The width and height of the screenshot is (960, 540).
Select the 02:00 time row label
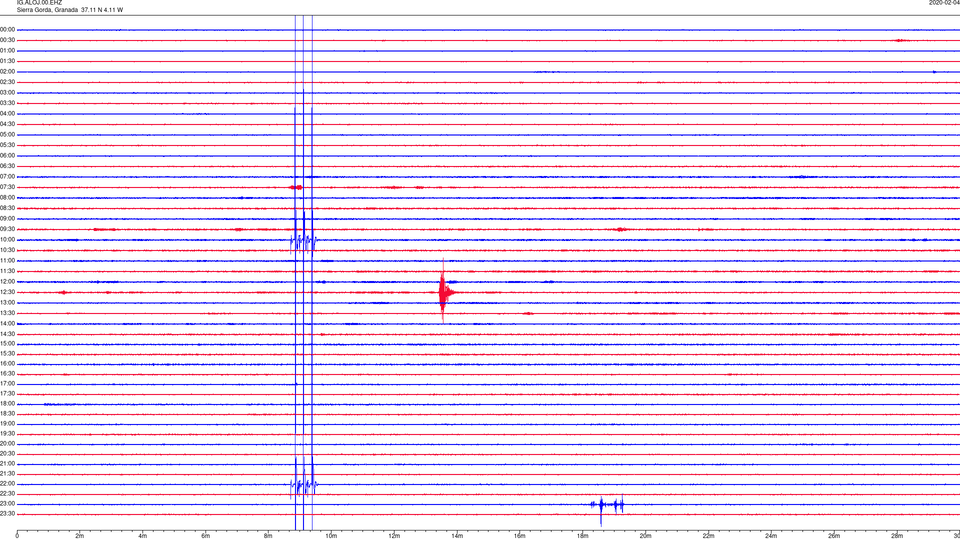[x=7, y=72]
